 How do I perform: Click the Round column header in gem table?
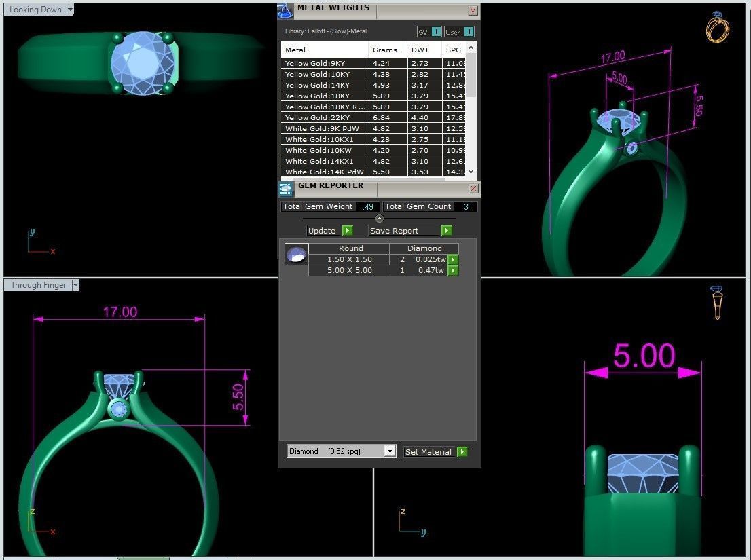pyautogui.click(x=349, y=248)
